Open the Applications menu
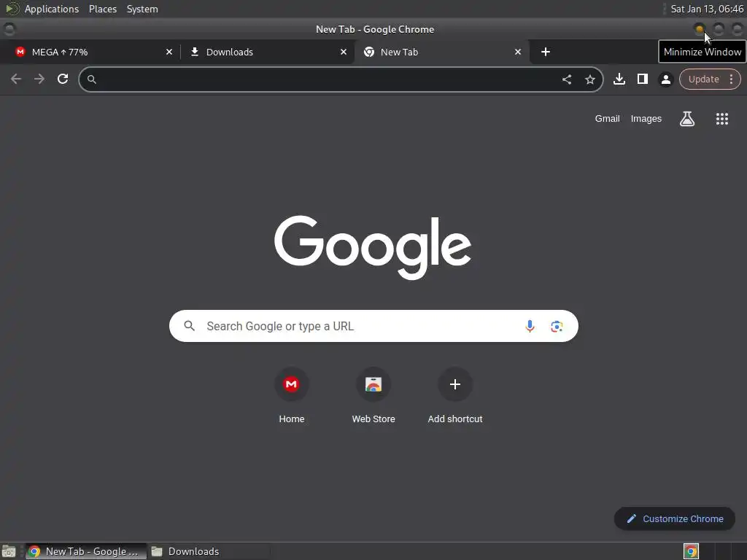 coord(52,9)
